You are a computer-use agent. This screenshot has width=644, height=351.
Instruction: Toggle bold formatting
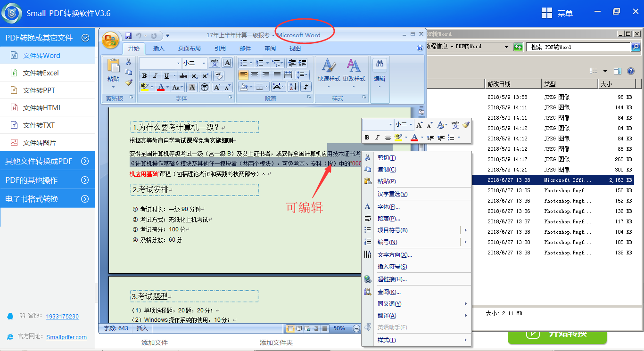pyautogui.click(x=144, y=75)
